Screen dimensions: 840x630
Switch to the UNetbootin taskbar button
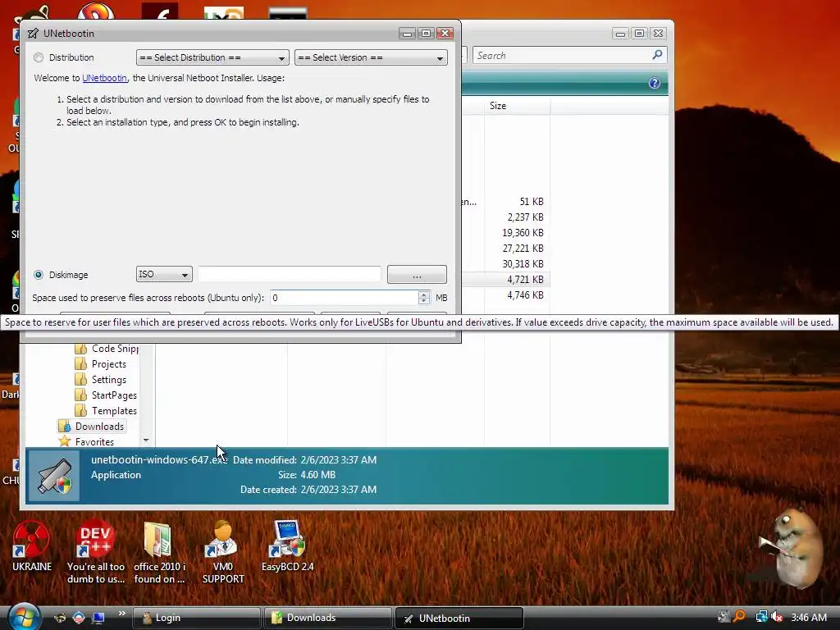[459, 618]
